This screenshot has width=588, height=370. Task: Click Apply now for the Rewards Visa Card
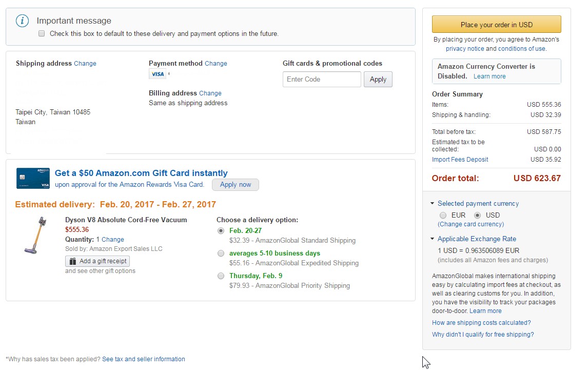[236, 185]
